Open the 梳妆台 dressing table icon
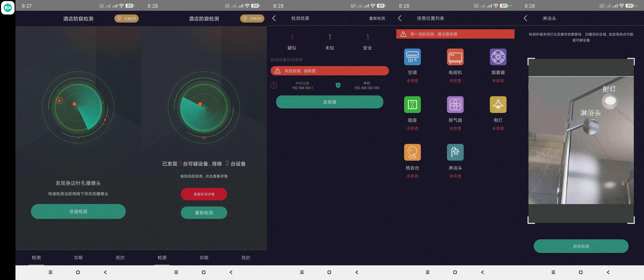The image size is (644, 280). [412, 152]
